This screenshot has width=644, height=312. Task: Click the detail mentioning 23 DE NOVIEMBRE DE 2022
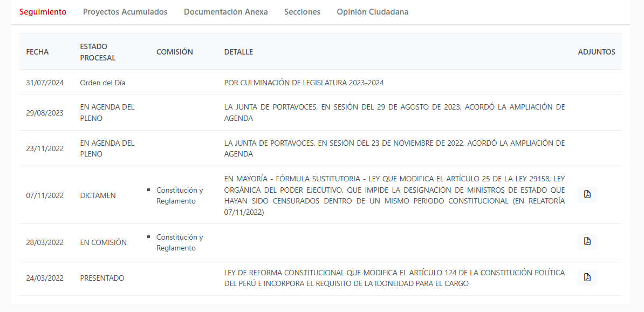point(394,148)
